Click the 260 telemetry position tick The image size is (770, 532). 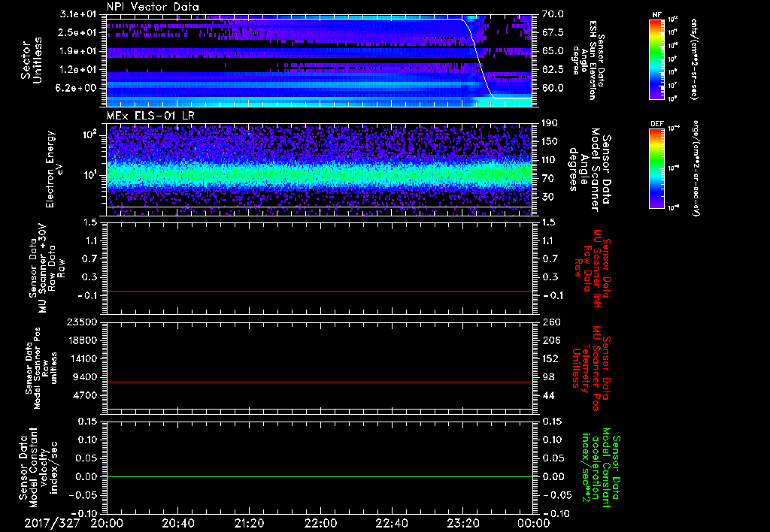coord(551,322)
